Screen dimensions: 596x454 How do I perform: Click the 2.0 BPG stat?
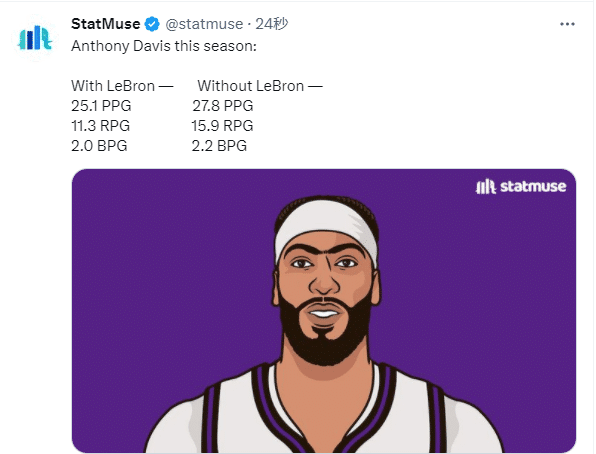pos(99,146)
